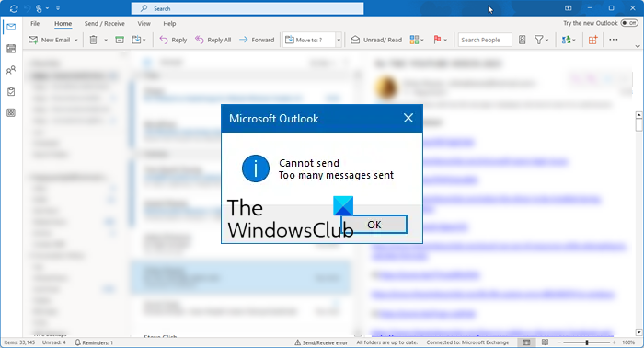
Task: Click the reading pane scroll up arrow
Action: coord(638,115)
